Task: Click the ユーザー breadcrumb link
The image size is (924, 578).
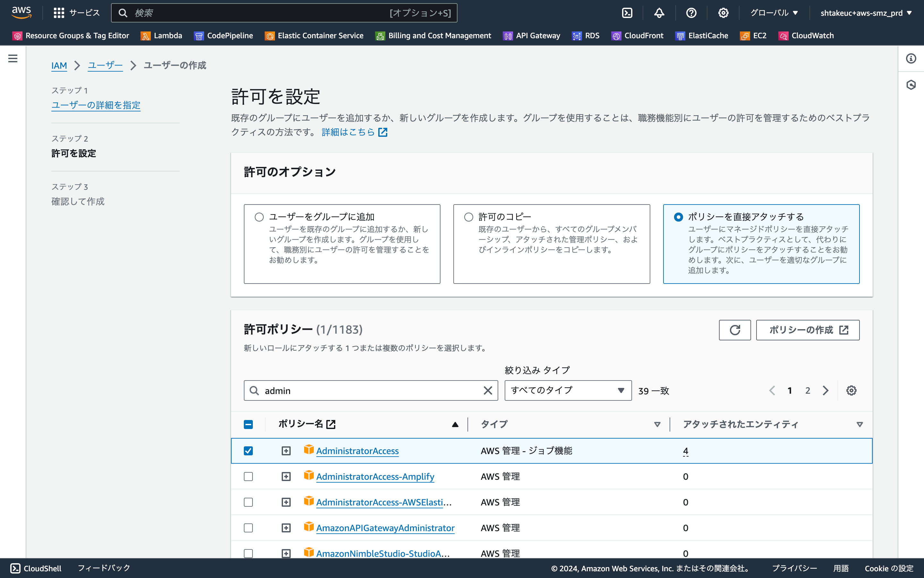Action: (105, 66)
